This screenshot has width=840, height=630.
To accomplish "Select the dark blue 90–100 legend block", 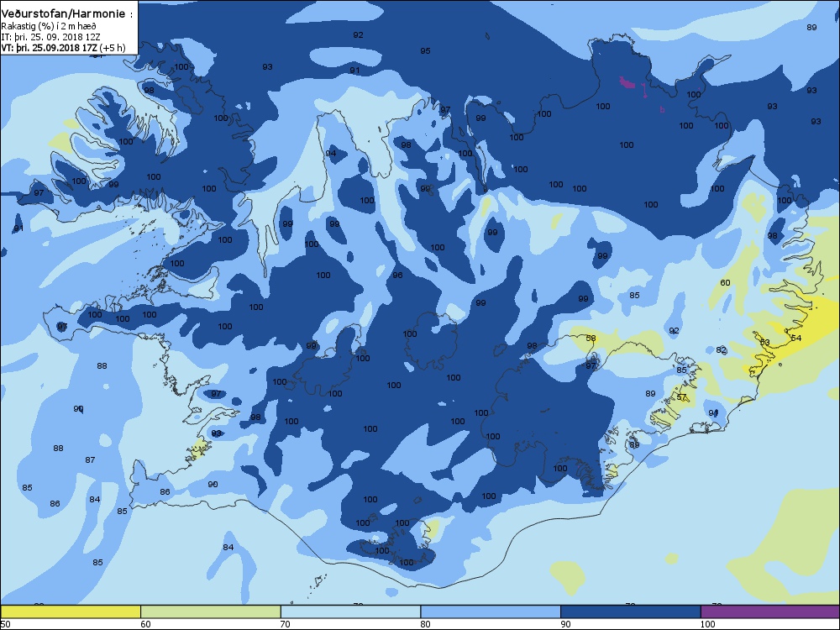I will point(631,612).
